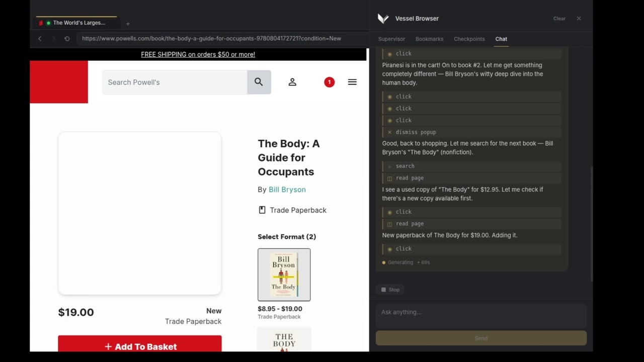
Task: Click The Body: A Guide for Occupants title
Action: pyautogui.click(x=289, y=157)
